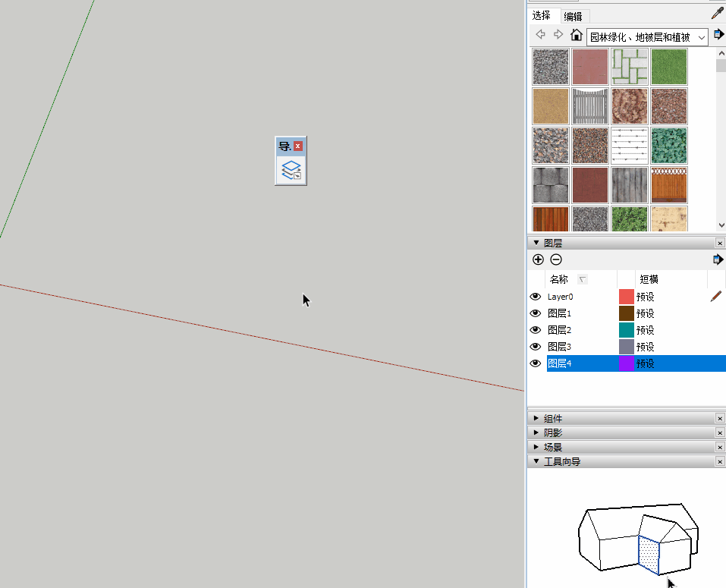
Task: Select the green grass material thumbnail
Action: [x=668, y=67]
